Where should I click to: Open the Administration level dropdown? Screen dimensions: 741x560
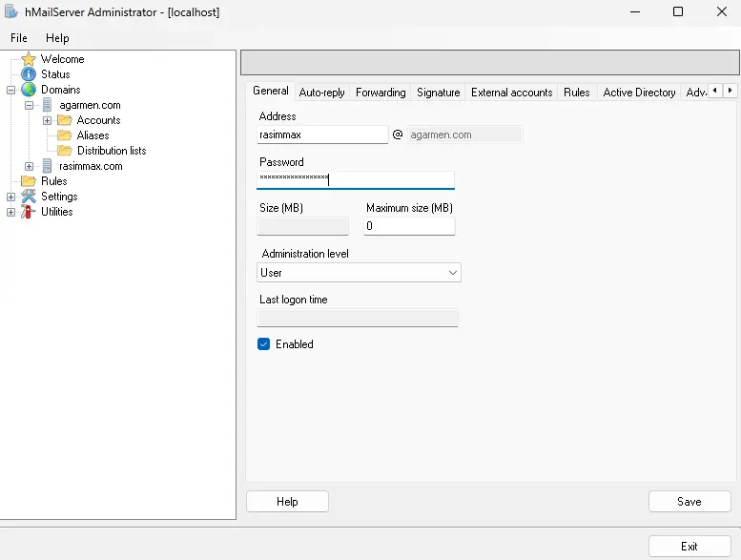tap(359, 273)
